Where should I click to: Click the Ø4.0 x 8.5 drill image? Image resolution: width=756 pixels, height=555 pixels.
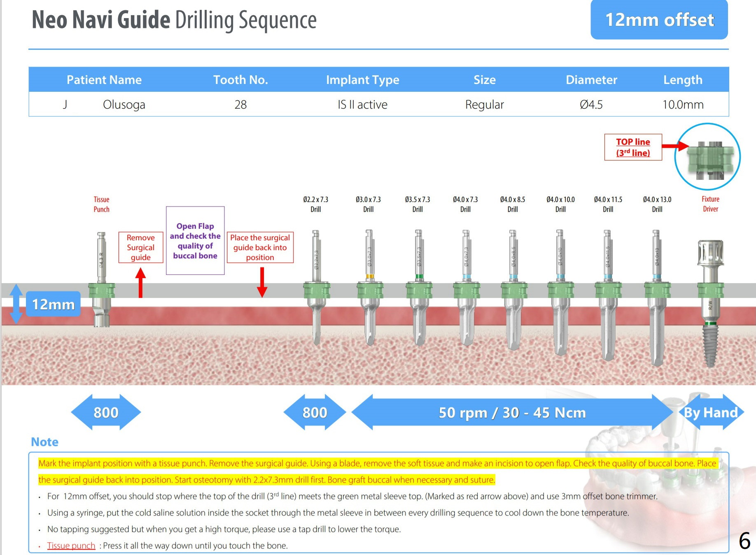pos(513,290)
